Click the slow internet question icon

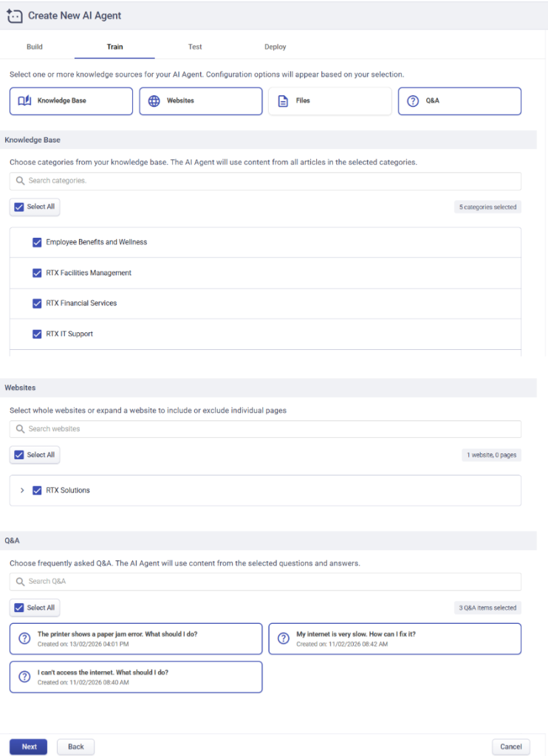pos(283,639)
